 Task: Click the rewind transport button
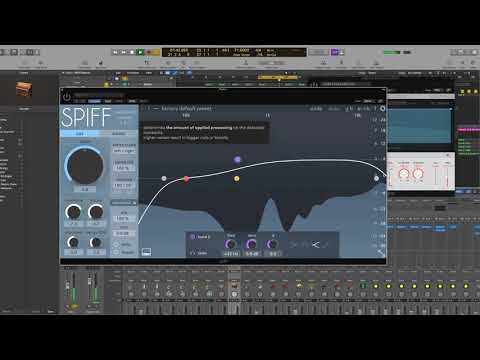click(x=115, y=52)
